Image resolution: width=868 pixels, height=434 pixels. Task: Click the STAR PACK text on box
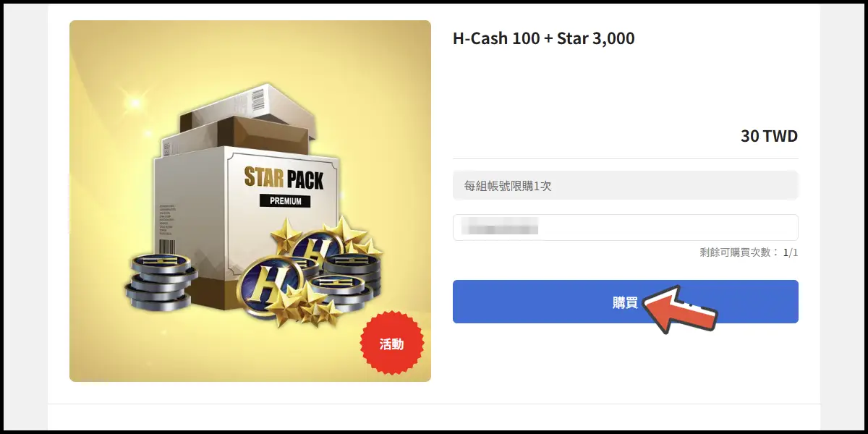283,177
